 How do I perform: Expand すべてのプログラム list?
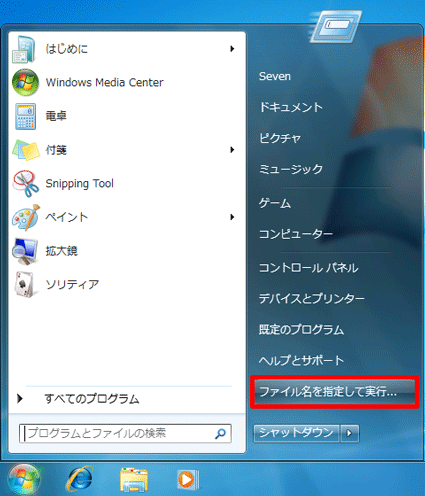92,399
